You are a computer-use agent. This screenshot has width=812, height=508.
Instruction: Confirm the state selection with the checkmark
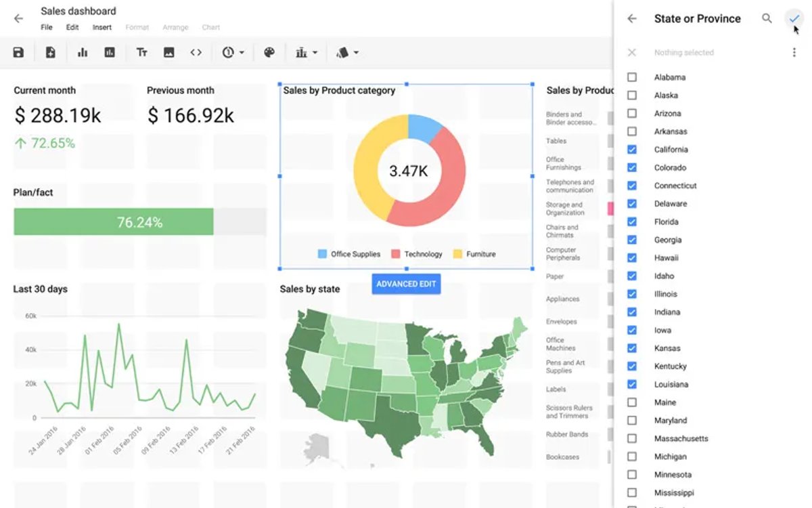pyautogui.click(x=794, y=18)
